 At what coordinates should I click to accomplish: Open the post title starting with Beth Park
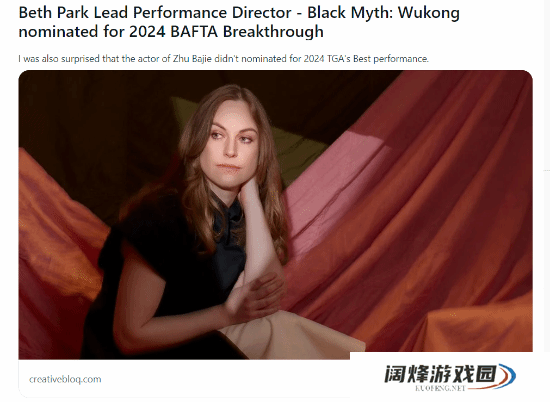coord(239,22)
